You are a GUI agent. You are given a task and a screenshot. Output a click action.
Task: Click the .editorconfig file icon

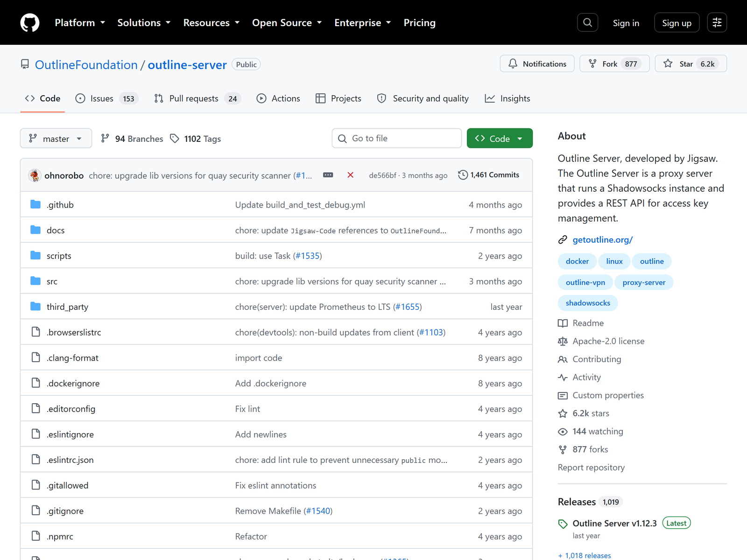click(x=35, y=408)
